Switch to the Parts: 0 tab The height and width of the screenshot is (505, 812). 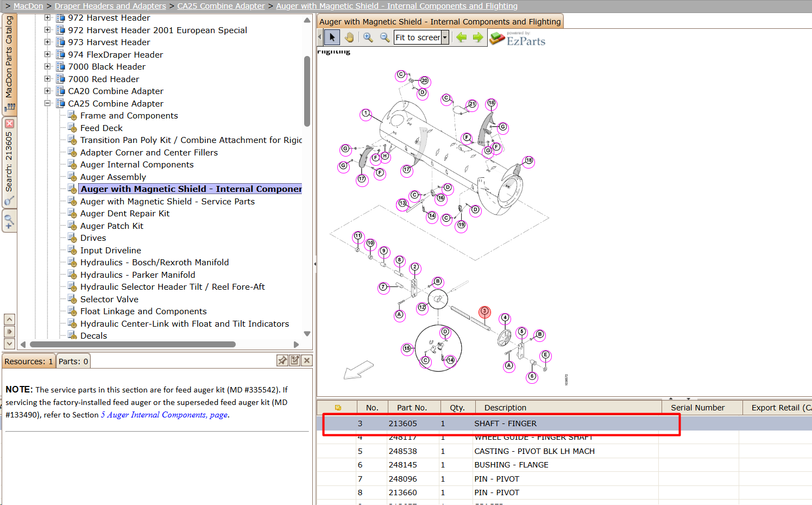coord(73,361)
